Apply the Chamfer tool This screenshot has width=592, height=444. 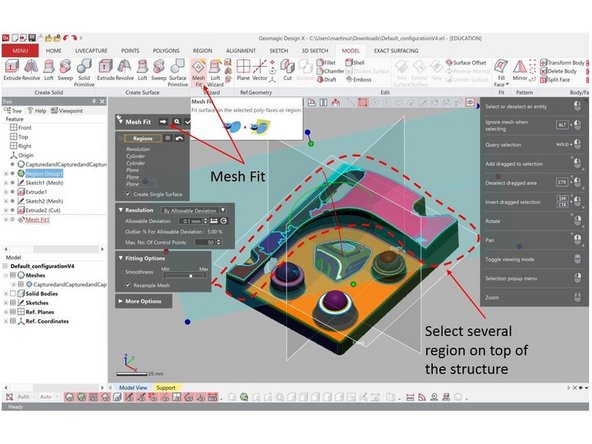(330, 71)
